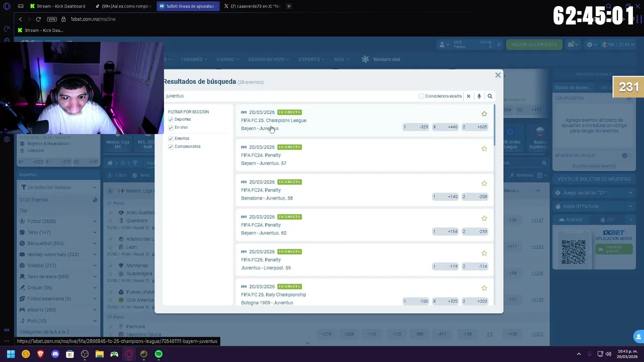Clear the juventus search text
The width and height of the screenshot is (644, 362).
[x=468, y=96]
